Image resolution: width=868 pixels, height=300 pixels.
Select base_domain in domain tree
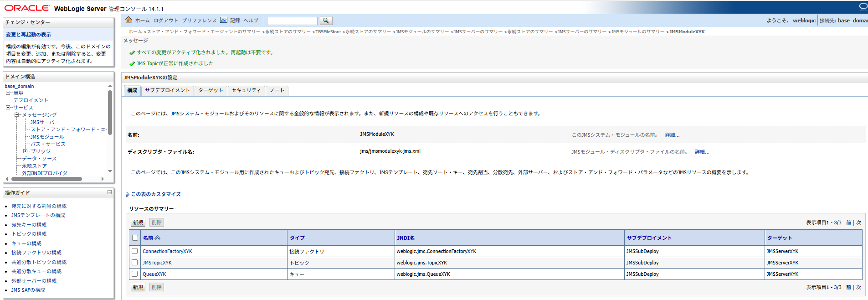pos(19,86)
